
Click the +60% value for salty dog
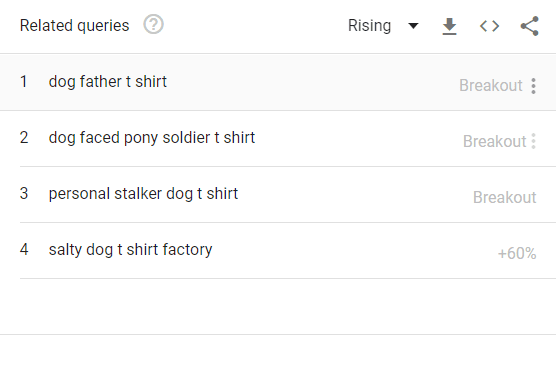pos(517,254)
